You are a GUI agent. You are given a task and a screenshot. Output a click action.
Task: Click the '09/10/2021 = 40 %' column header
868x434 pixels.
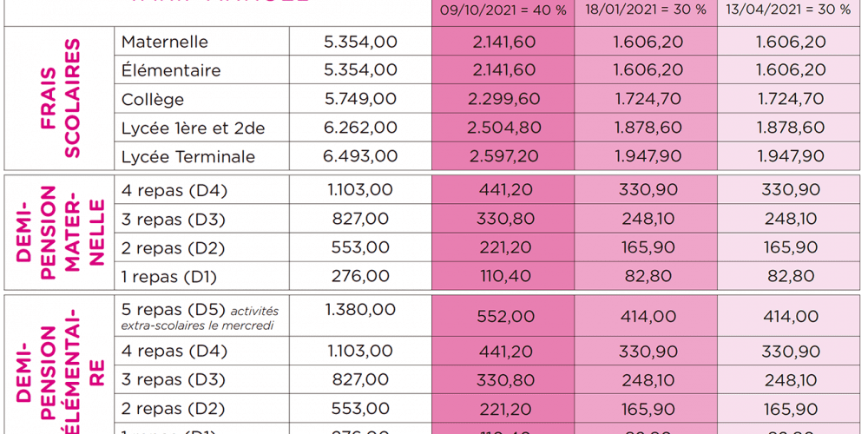[503, 10]
